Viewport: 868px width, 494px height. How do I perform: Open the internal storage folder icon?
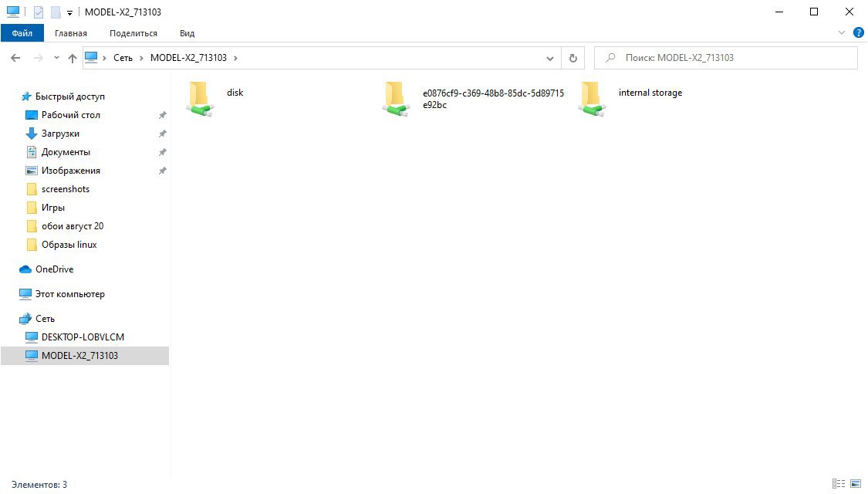(592, 99)
